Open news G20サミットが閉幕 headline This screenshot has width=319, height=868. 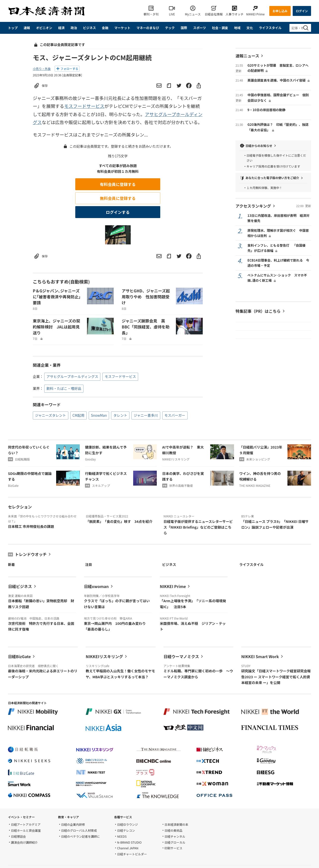278,68
